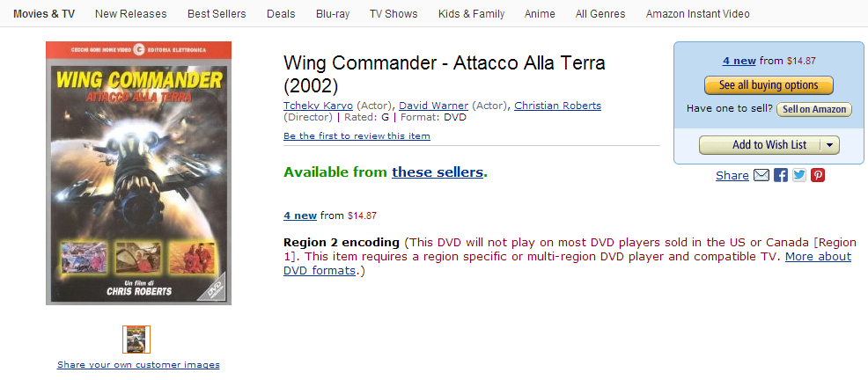Select small DVD cover thumbnail
The height and width of the screenshot is (380, 868).
click(x=136, y=340)
